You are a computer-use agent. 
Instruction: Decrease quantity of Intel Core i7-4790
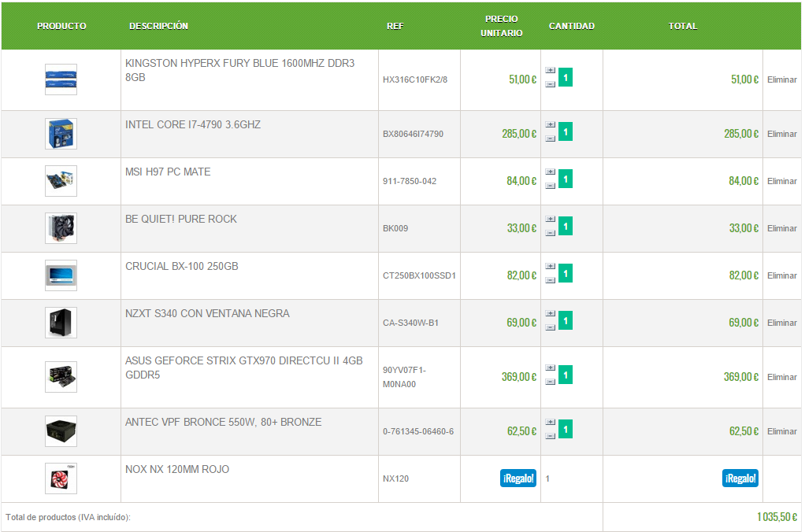(551, 139)
